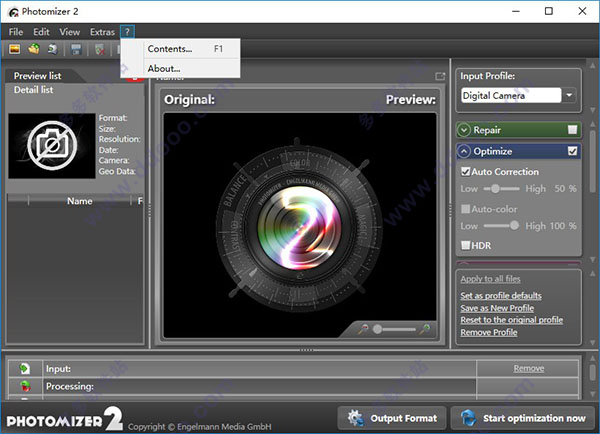Click the profile links panel down arrow

(x=592, y=342)
